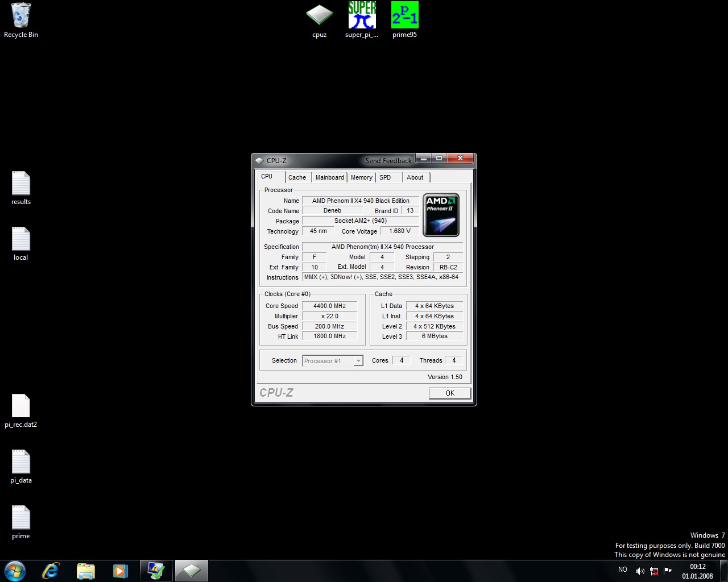
Task: Select the prime text file icon
Action: coord(21,522)
